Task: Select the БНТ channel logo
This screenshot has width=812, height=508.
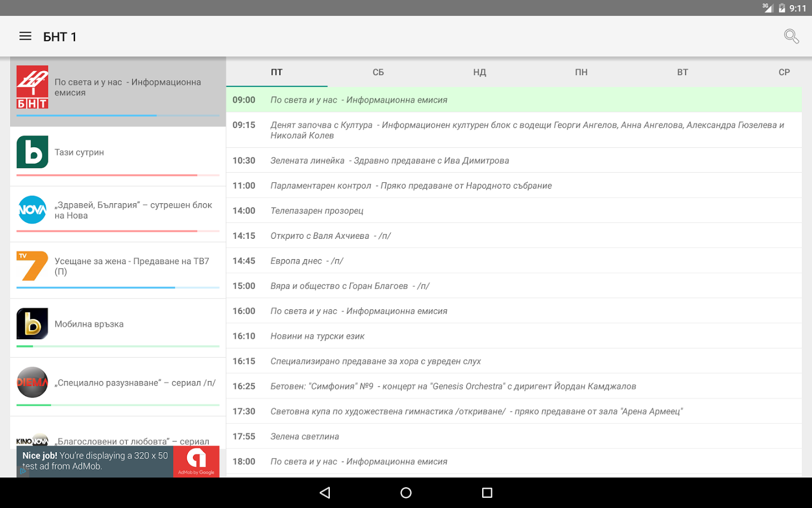Action: (32, 87)
